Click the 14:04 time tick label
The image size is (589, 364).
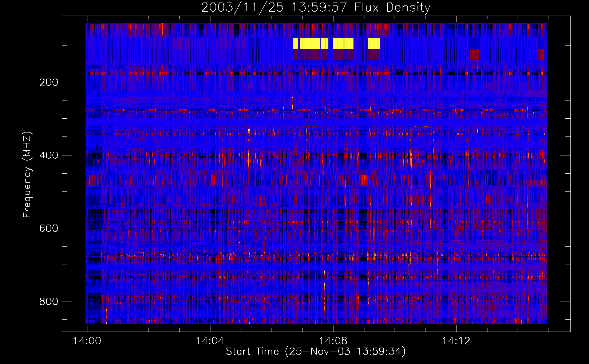pyautogui.click(x=210, y=341)
